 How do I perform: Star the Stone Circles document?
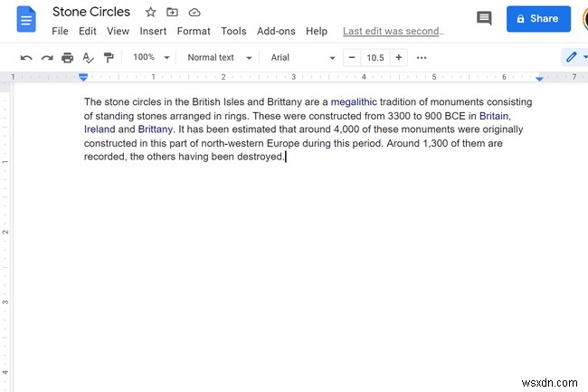151,13
